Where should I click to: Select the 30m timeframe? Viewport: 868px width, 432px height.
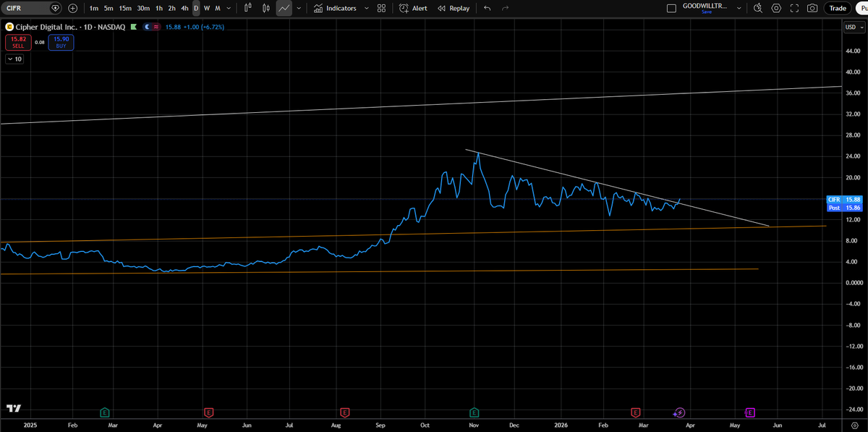143,8
